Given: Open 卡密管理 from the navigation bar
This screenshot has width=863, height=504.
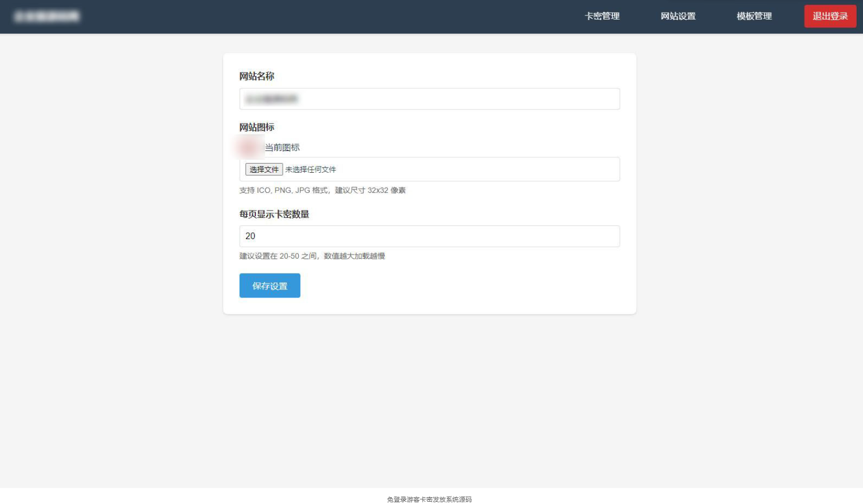Looking at the screenshot, I should pos(602,17).
